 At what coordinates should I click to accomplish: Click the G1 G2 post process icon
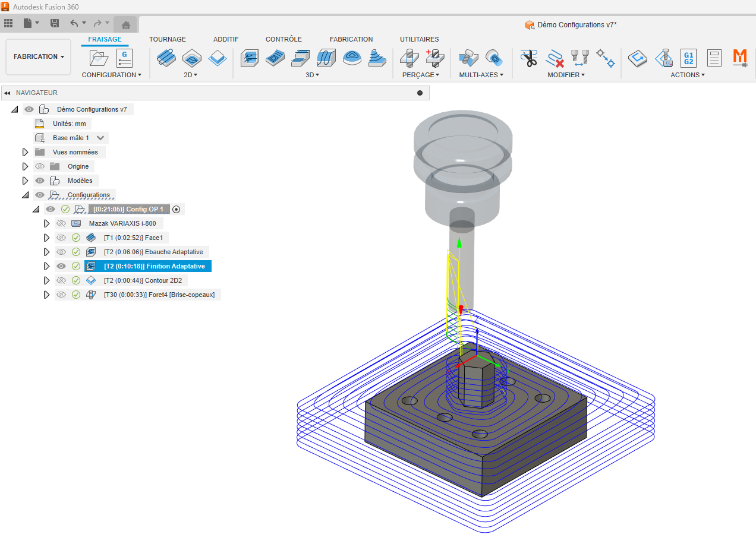tap(688, 58)
